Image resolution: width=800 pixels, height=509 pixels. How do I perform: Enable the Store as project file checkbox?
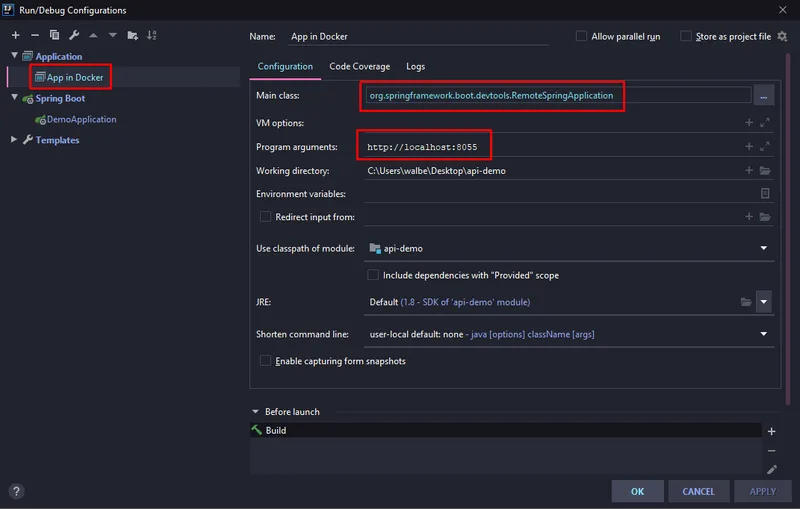coord(686,36)
